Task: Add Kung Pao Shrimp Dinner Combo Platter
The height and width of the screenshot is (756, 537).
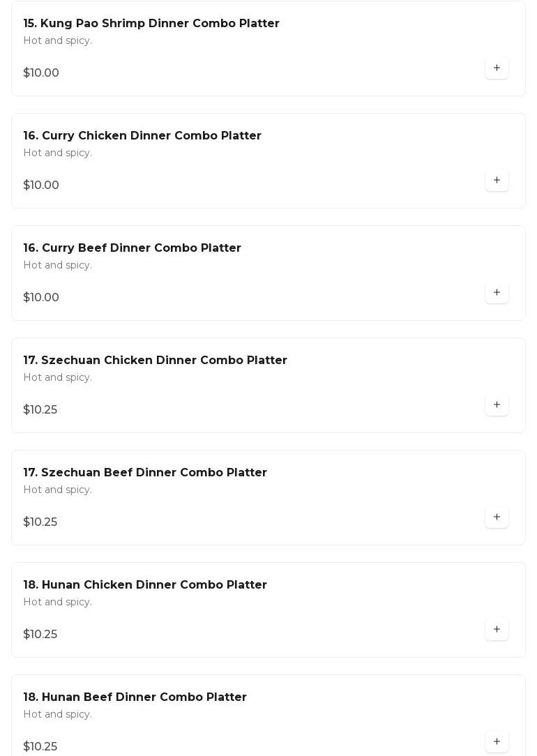Action: pyautogui.click(x=497, y=68)
